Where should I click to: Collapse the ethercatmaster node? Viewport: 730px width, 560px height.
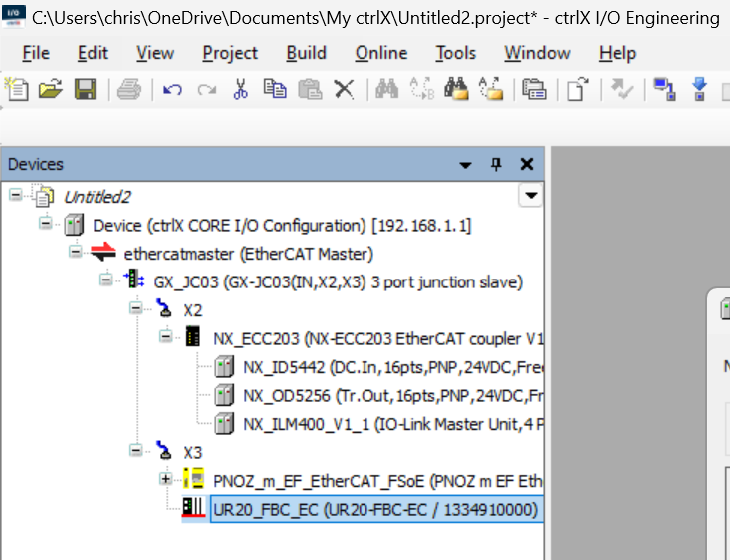[76, 252]
